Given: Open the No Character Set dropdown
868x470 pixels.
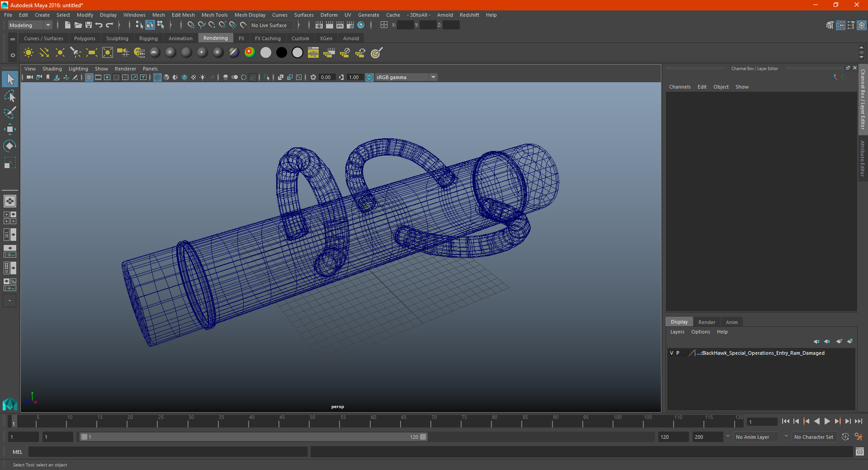Looking at the screenshot, I should [x=814, y=437].
